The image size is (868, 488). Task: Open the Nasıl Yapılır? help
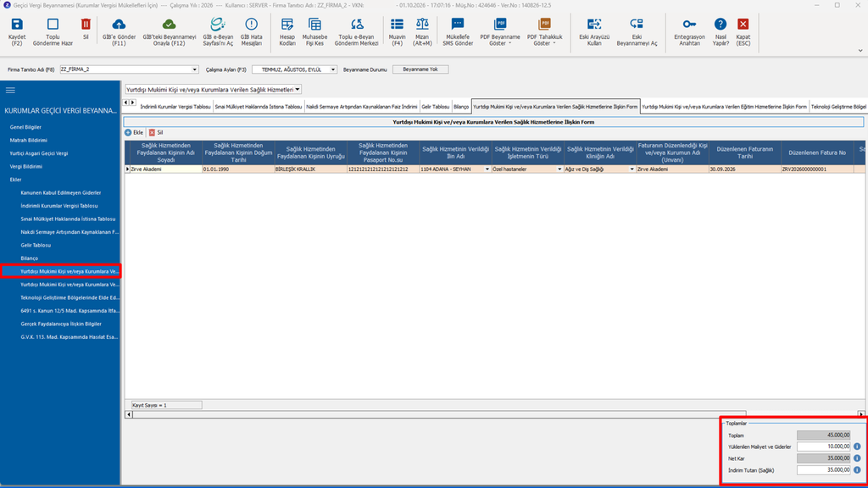[x=721, y=31]
